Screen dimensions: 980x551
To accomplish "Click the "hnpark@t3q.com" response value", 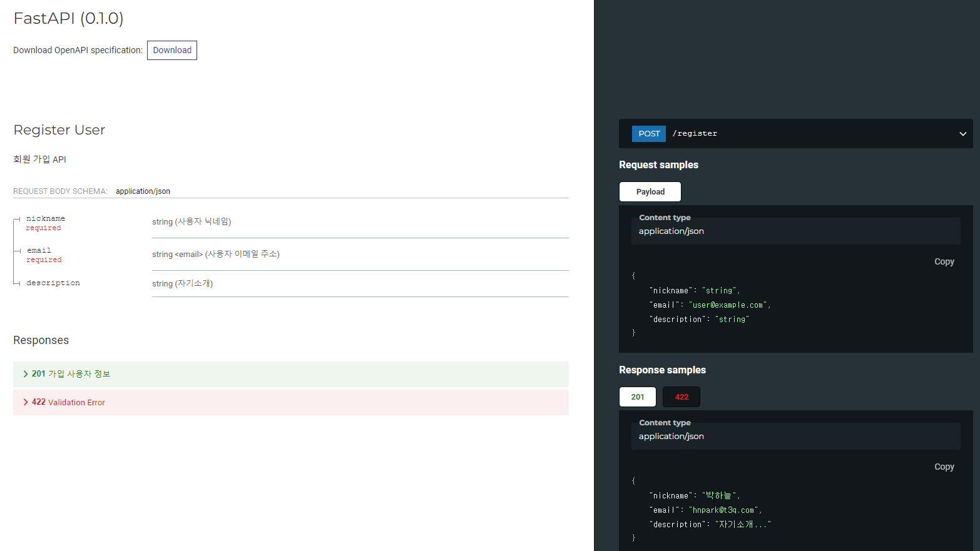I will click(x=724, y=510).
